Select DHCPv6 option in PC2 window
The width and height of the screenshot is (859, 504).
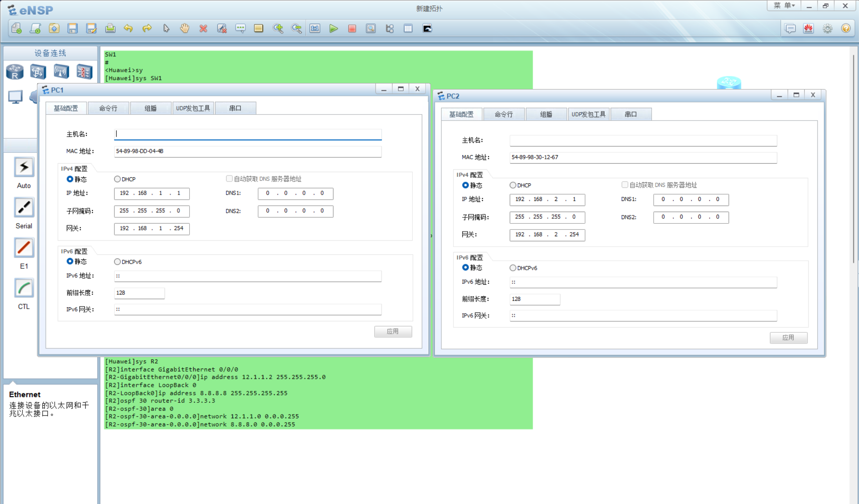(513, 268)
